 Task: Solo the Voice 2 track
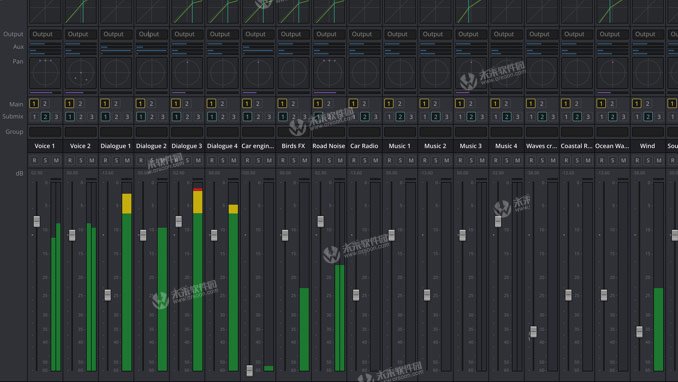point(81,161)
